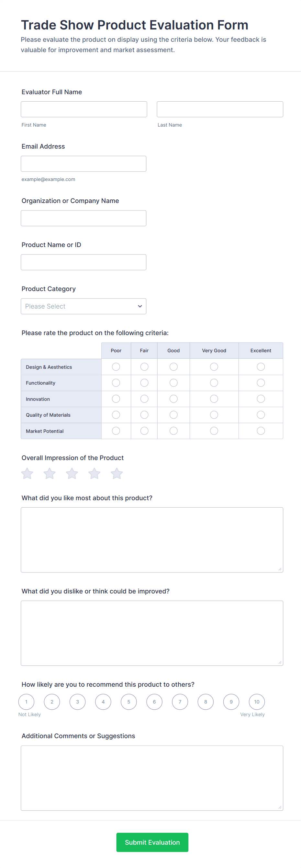The image size is (301, 868).
Task: Choose Fair for Market Potential
Action: click(x=144, y=431)
